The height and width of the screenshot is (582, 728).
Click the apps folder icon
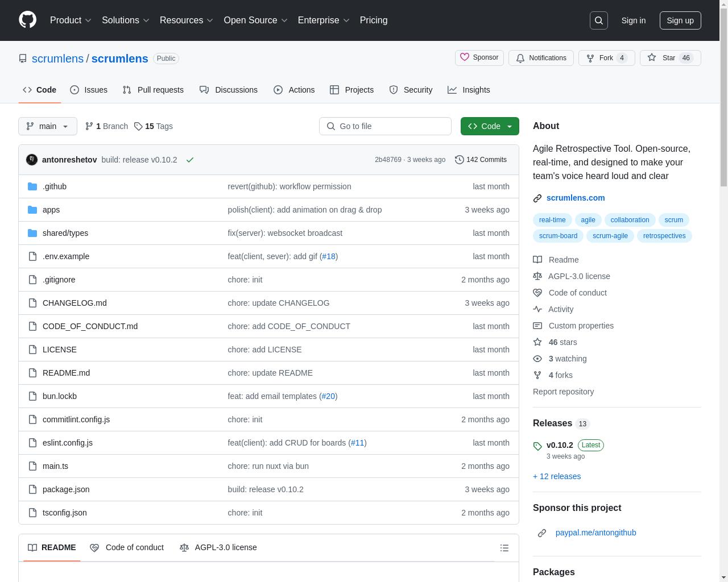(32, 210)
